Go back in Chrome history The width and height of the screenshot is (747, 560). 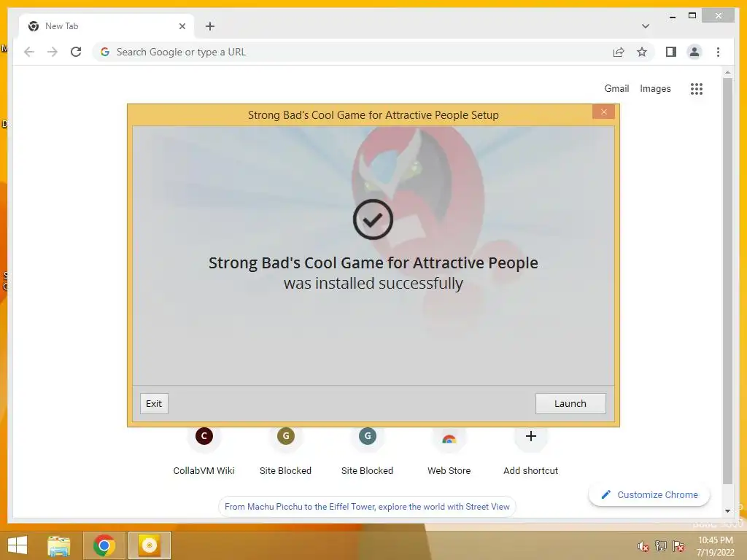tap(29, 52)
